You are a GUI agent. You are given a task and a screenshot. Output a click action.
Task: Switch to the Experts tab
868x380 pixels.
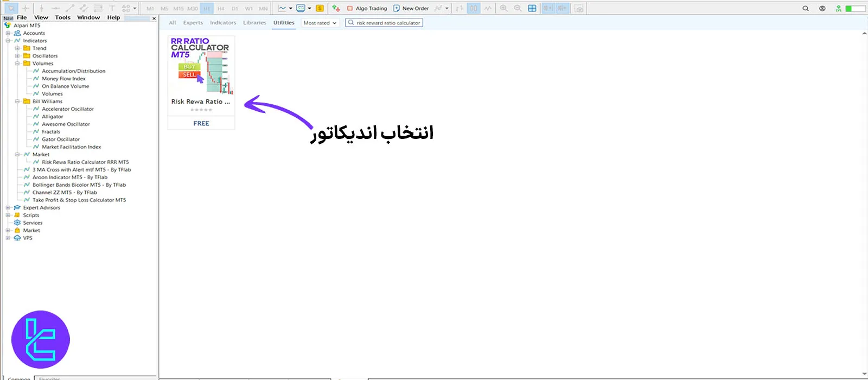click(x=193, y=23)
